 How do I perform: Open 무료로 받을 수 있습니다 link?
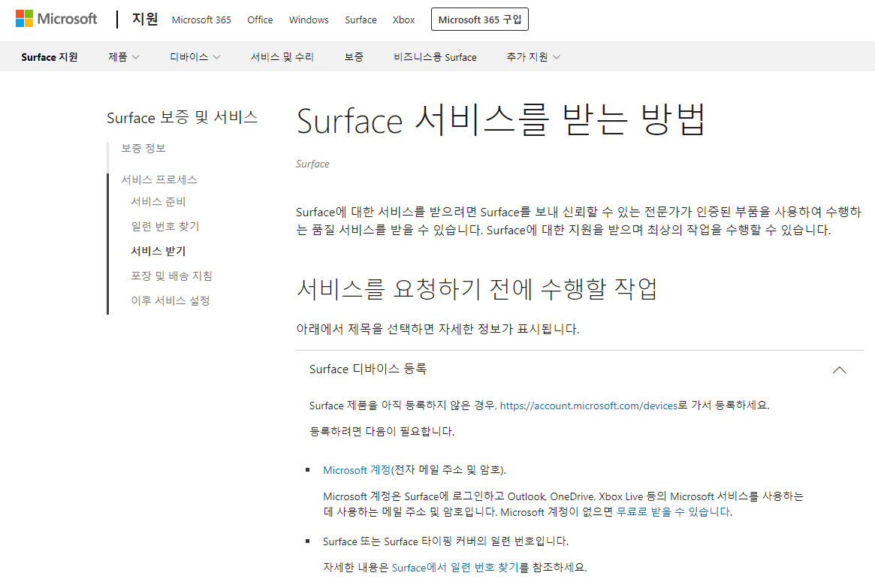pyautogui.click(x=672, y=511)
